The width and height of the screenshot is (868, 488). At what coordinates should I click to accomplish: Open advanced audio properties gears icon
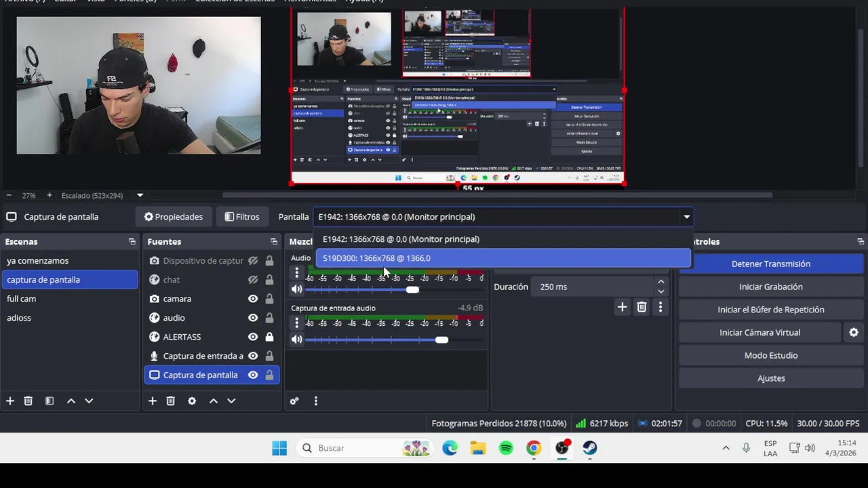pyautogui.click(x=294, y=401)
